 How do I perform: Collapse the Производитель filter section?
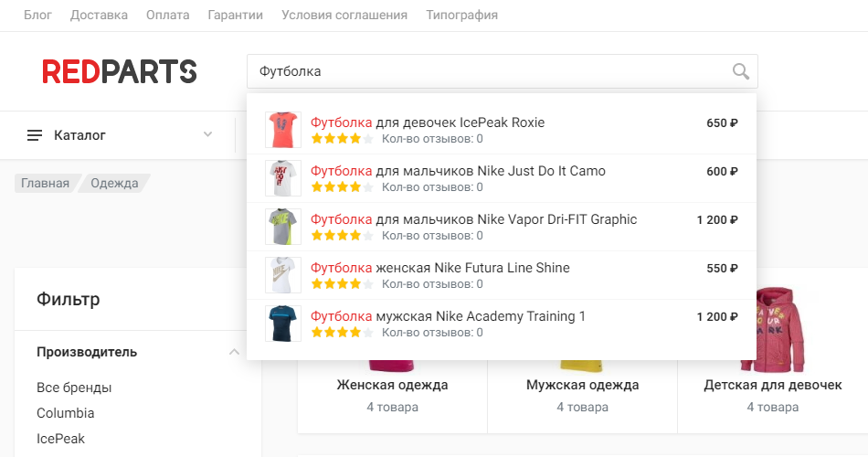pyautogui.click(x=234, y=352)
